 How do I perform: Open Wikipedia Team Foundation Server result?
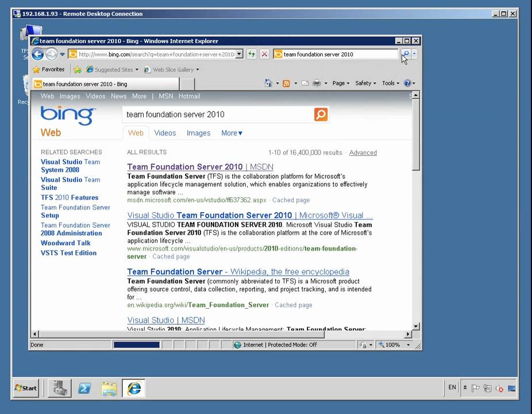point(238,272)
